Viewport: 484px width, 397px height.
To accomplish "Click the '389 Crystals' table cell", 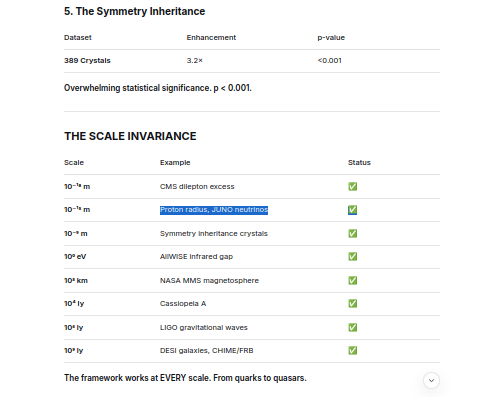I will click(x=87, y=61).
